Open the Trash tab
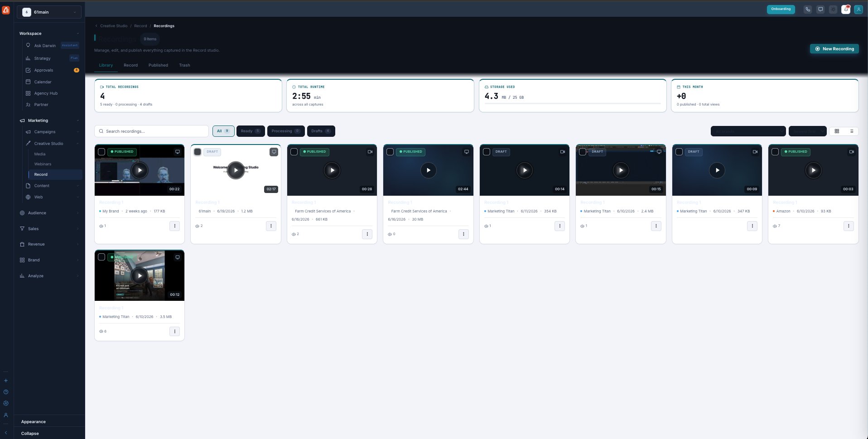Viewport: 868px width, 439px height. [x=184, y=65]
